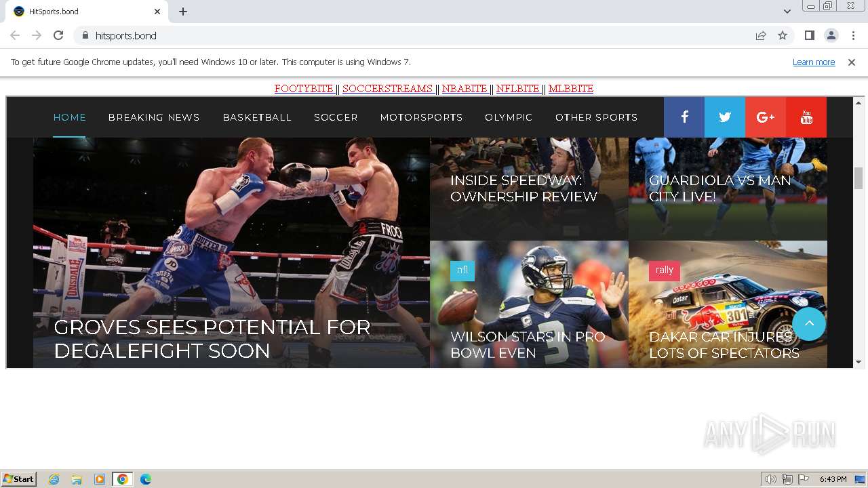The width and height of the screenshot is (868, 488).
Task: Select the MOTORSPORTS menu item
Action: coord(421,117)
